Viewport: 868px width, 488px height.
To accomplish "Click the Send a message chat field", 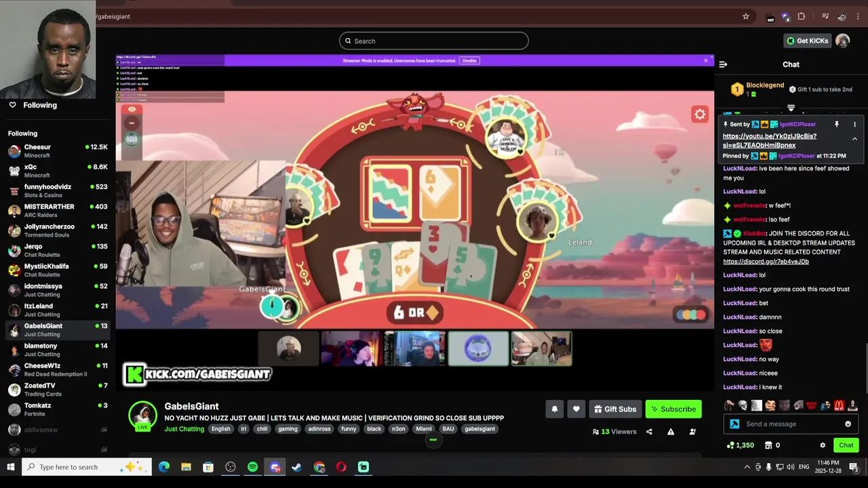I will pos(790,424).
